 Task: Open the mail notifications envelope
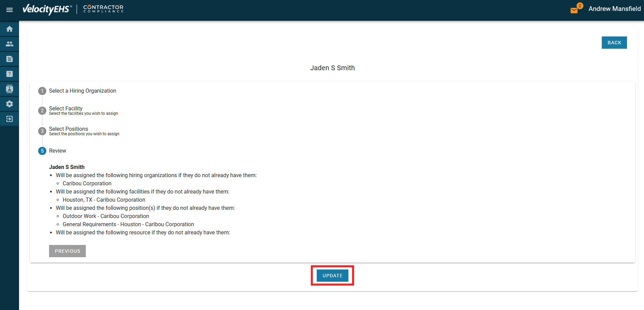pyautogui.click(x=574, y=10)
